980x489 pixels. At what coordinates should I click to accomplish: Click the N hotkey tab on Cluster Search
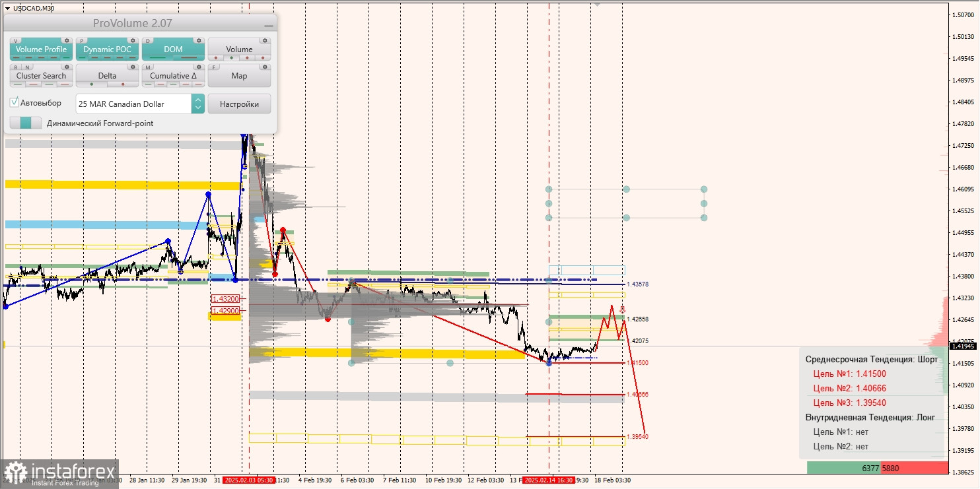pyautogui.click(x=27, y=67)
